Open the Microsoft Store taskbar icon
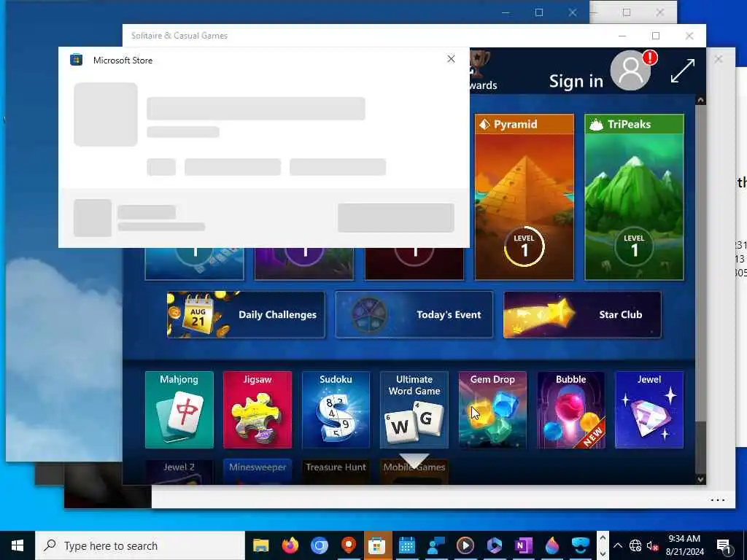 377,545
